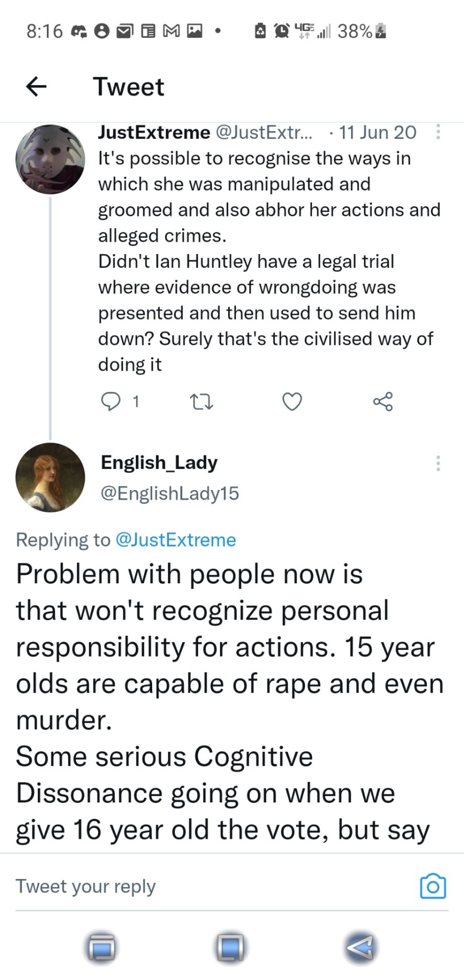The image size is (464, 980).
Task: Retweet the JustExtreme tweet
Action: (201, 402)
